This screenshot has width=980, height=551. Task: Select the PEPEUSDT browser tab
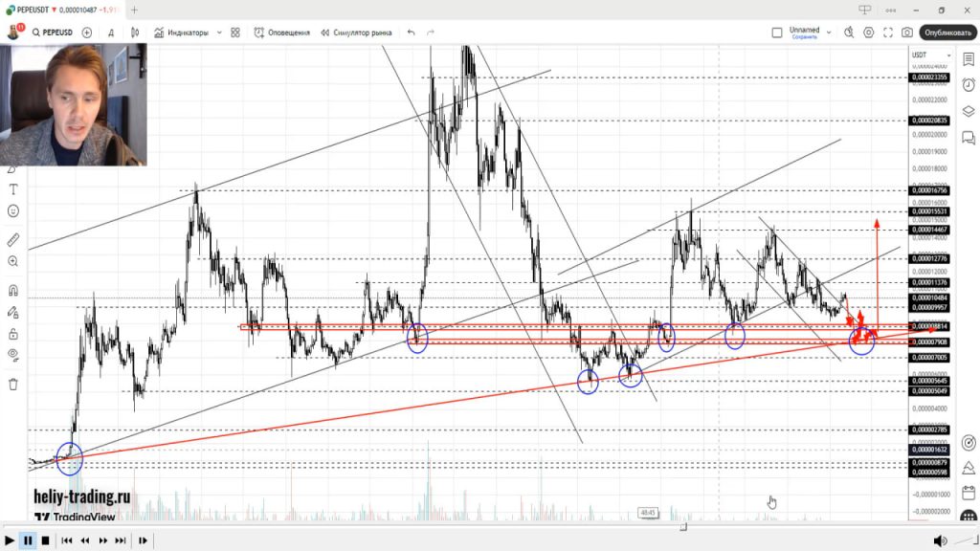57,10
